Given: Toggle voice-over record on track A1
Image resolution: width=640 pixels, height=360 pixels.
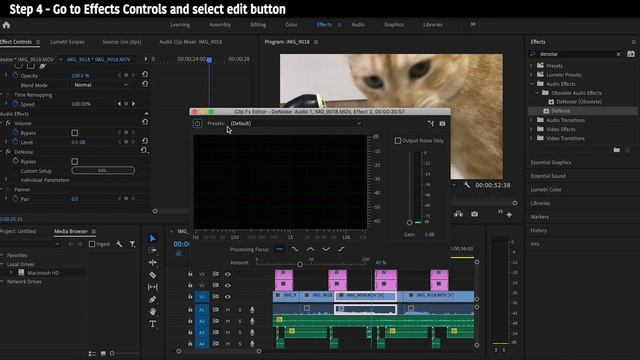Looking at the screenshot, I should click(252, 310).
